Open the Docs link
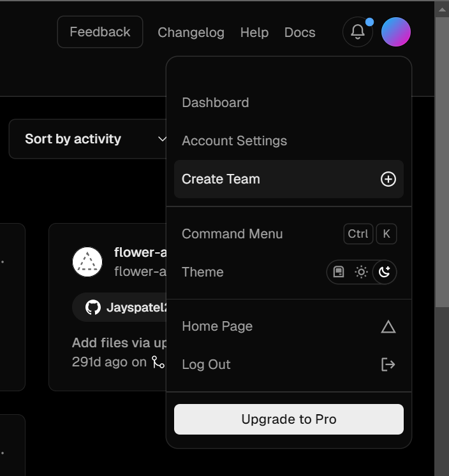Image resolution: width=449 pixels, height=476 pixels. tap(300, 32)
